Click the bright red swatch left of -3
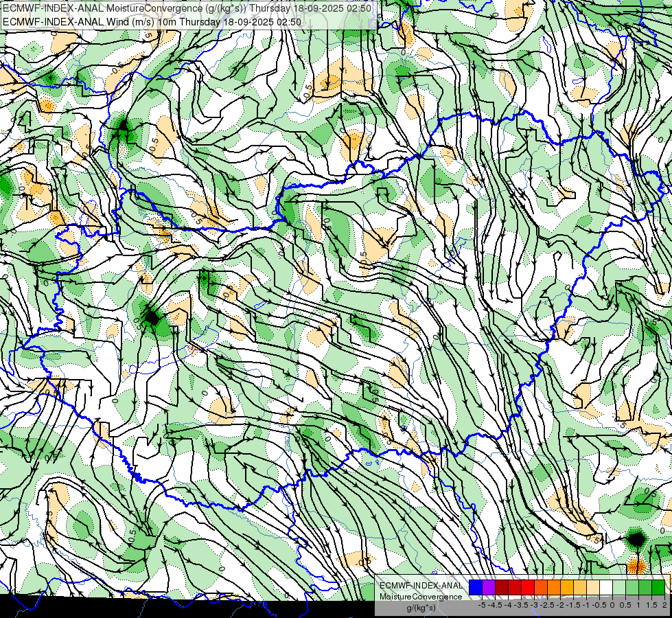 click(x=527, y=588)
